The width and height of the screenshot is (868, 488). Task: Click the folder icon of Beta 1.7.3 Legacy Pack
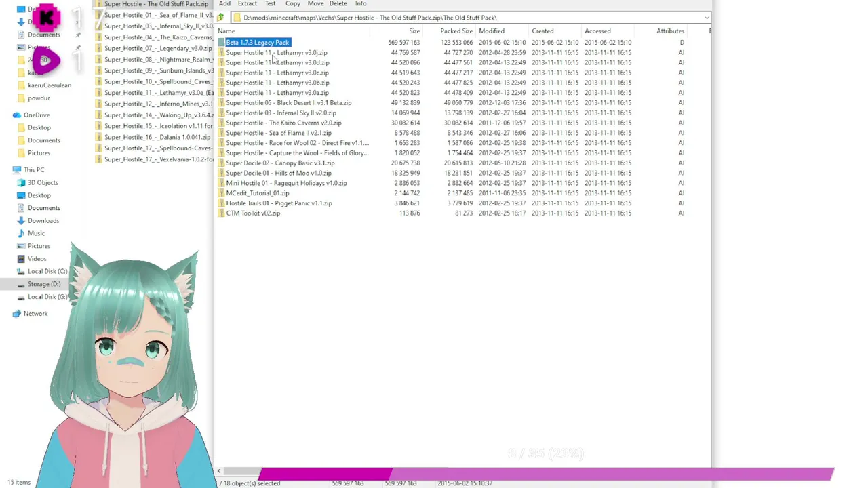221,43
